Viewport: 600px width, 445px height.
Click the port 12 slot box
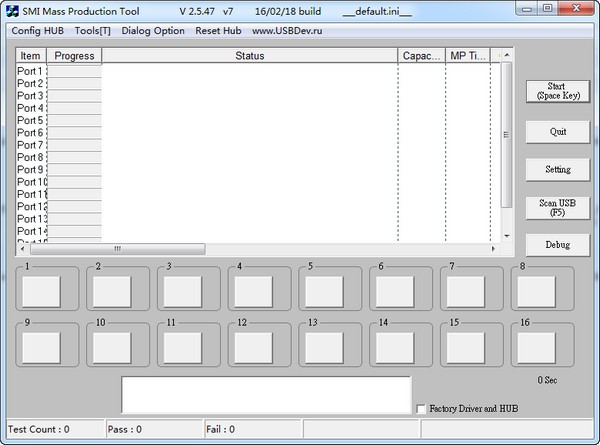(251, 348)
